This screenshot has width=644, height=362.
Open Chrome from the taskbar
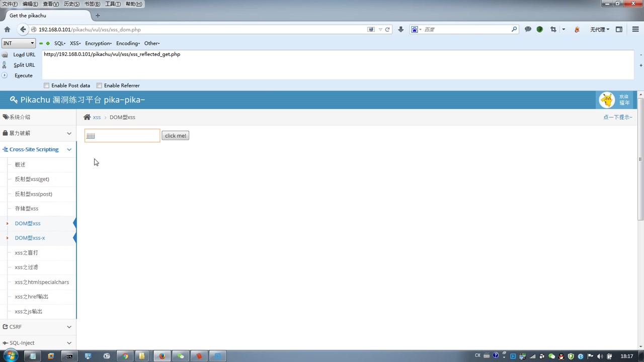[125, 356]
